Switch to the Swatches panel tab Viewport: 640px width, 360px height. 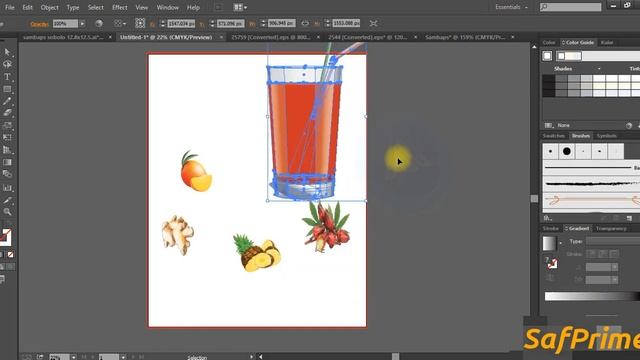point(553,136)
